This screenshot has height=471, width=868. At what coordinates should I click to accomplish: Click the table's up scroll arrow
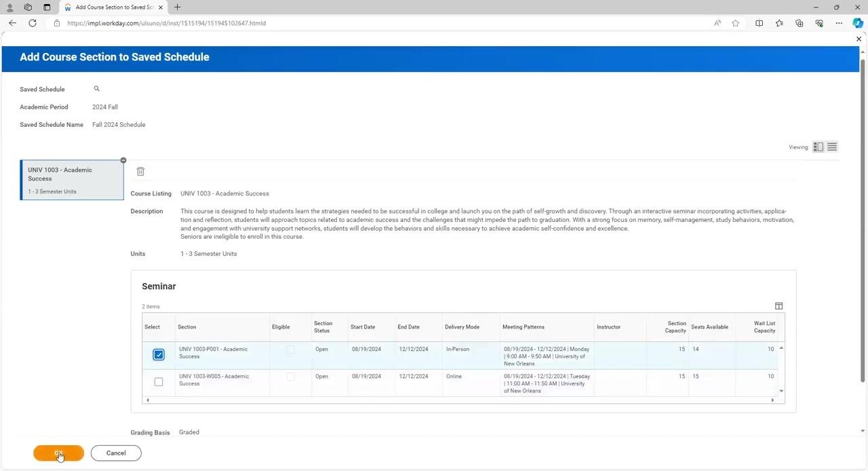coord(781,347)
